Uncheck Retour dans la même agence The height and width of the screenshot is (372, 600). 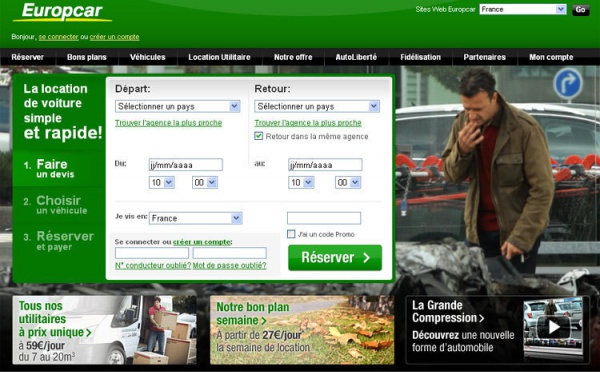[259, 136]
